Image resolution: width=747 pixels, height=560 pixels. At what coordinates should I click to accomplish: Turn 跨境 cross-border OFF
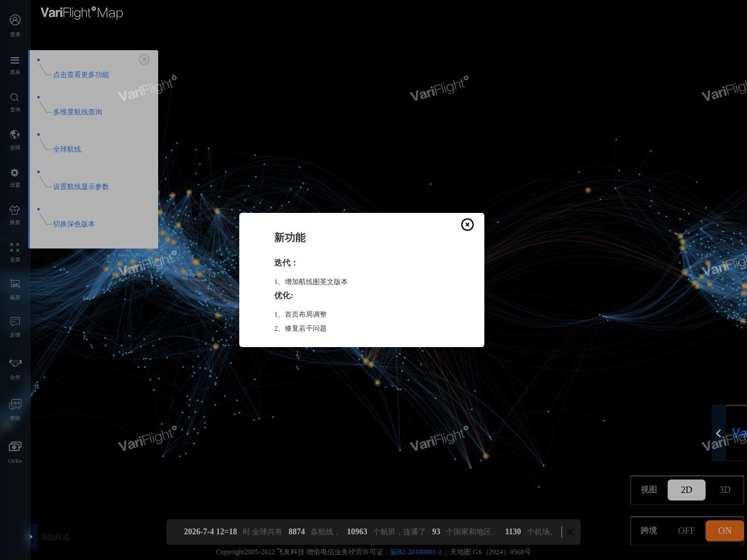tap(686, 531)
